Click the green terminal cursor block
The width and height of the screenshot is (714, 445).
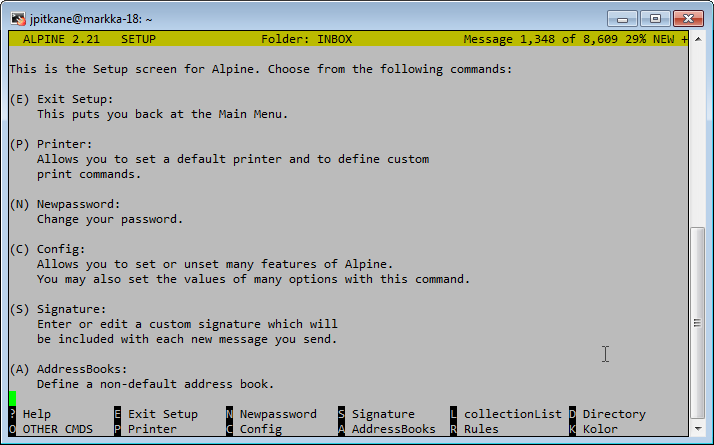coord(12,399)
